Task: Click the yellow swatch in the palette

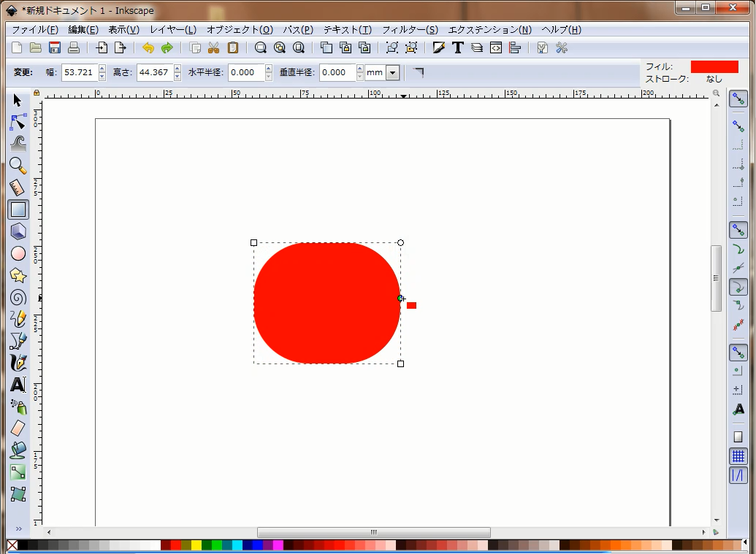Action: [196, 545]
